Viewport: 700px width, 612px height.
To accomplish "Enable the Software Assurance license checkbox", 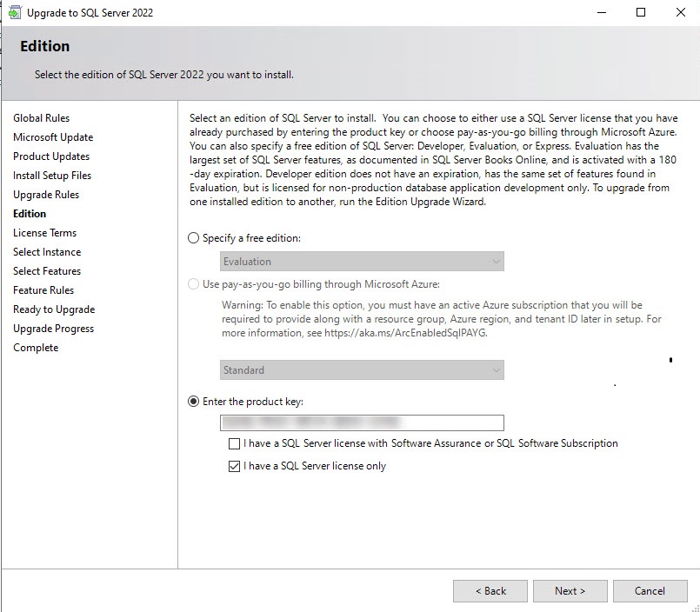I will point(234,443).
